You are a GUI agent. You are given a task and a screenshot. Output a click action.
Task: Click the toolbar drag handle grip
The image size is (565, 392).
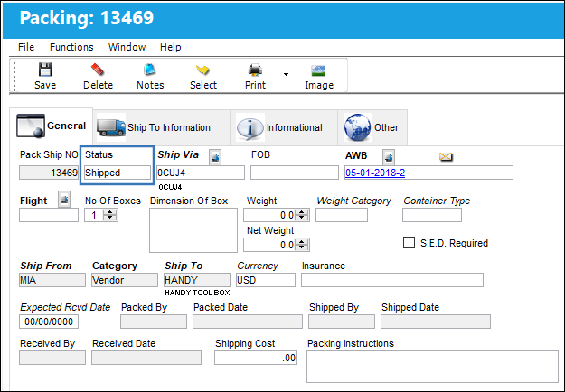click(14, 76)
